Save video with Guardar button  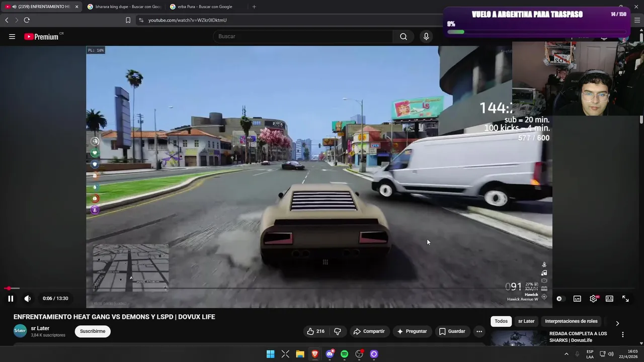coord(452,331)
